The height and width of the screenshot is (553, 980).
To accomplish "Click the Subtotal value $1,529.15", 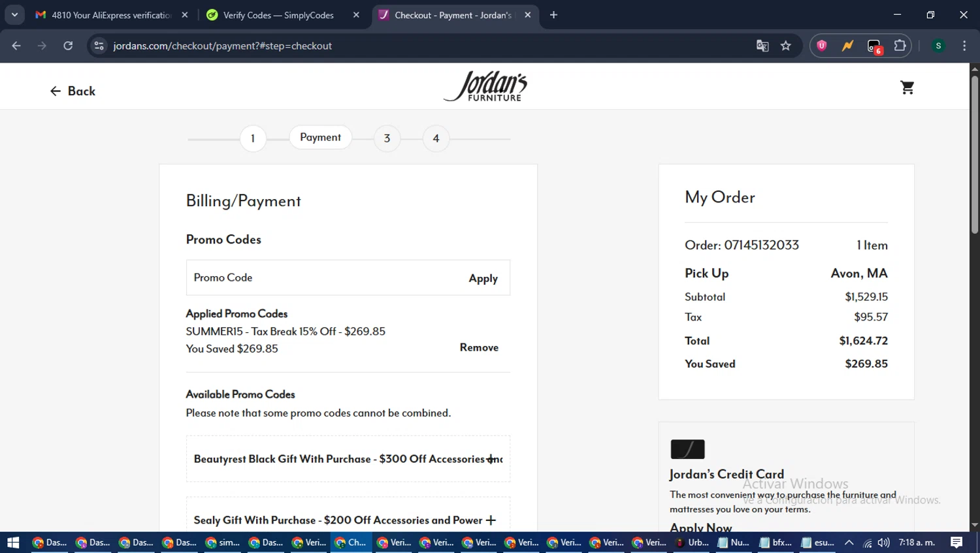I will pyautogui.click(x=866, y=297).
